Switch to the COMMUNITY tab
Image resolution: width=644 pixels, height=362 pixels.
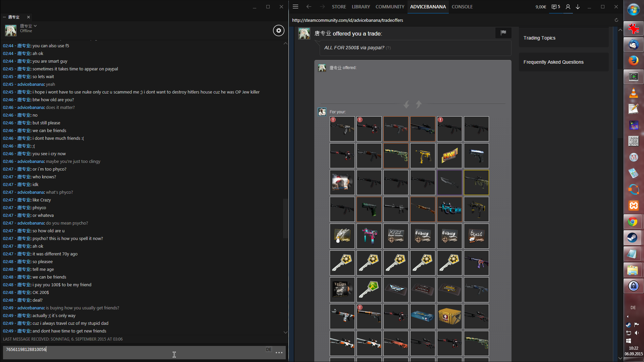coord(390,7)
